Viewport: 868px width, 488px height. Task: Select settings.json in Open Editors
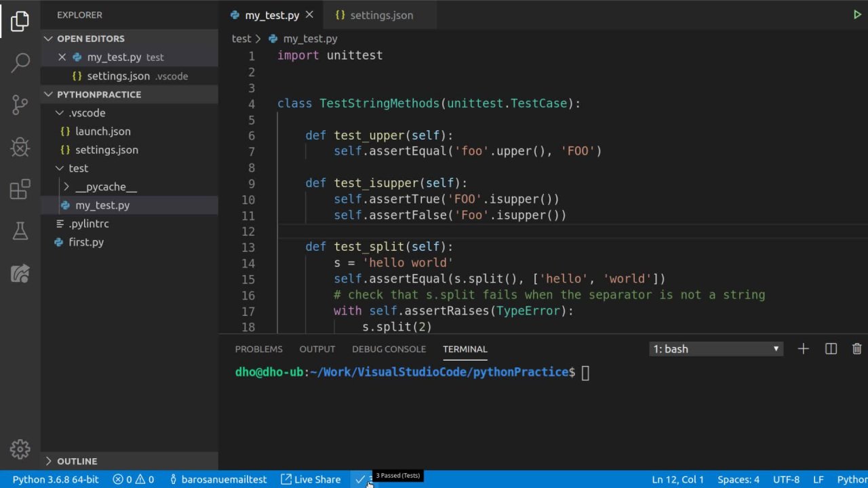(130, 76)
